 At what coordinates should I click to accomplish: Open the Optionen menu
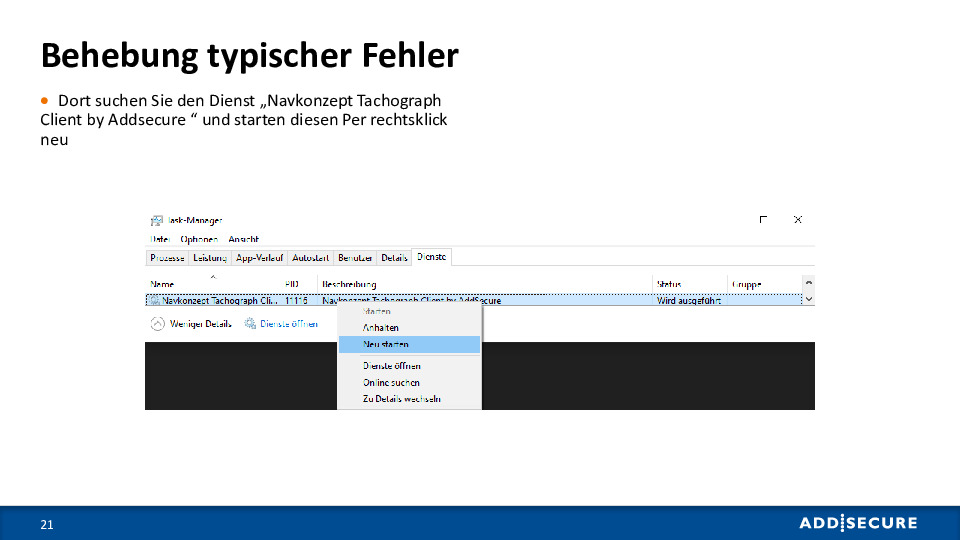click(199, 239)
